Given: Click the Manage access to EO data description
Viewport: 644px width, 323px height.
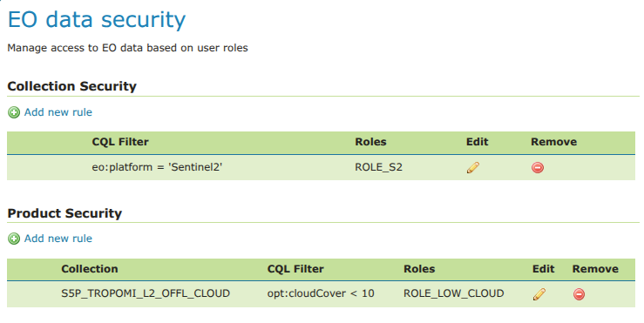Looking at the screenshot, I should tap(128, 48).
